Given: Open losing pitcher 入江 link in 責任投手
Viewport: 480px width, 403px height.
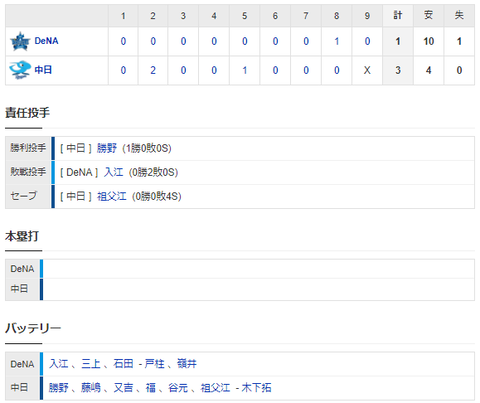Looking at the screenshot, I should pyautogui.click(x=113, y=172).
